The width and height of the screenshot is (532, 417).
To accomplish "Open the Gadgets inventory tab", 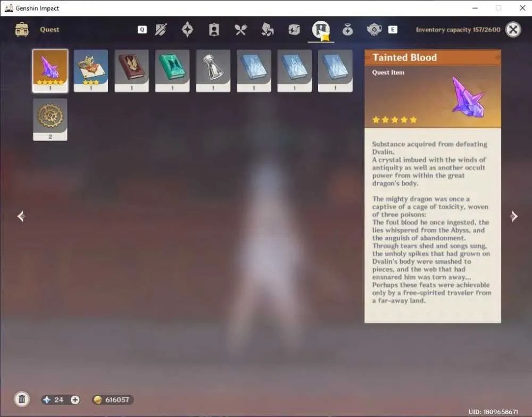I will 294,30.
